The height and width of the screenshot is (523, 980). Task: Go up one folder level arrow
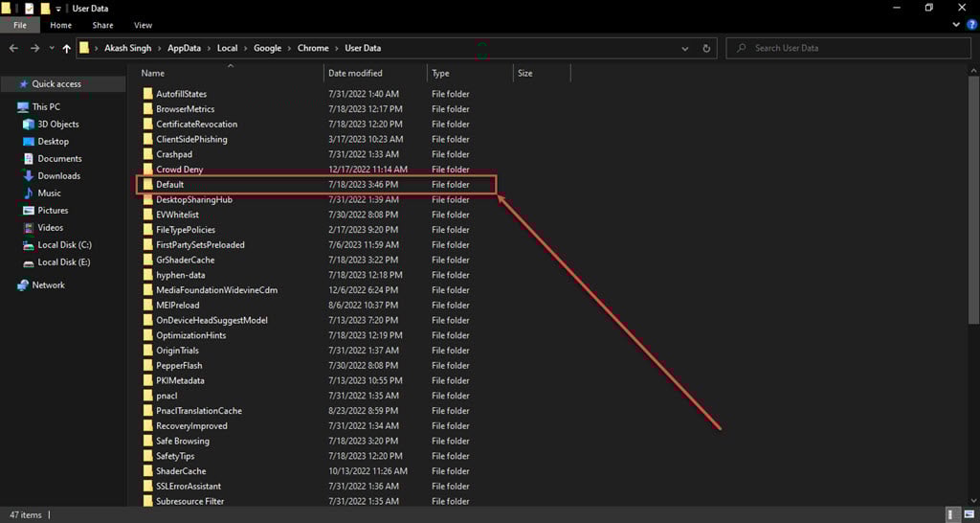click(x=66, y=48)
